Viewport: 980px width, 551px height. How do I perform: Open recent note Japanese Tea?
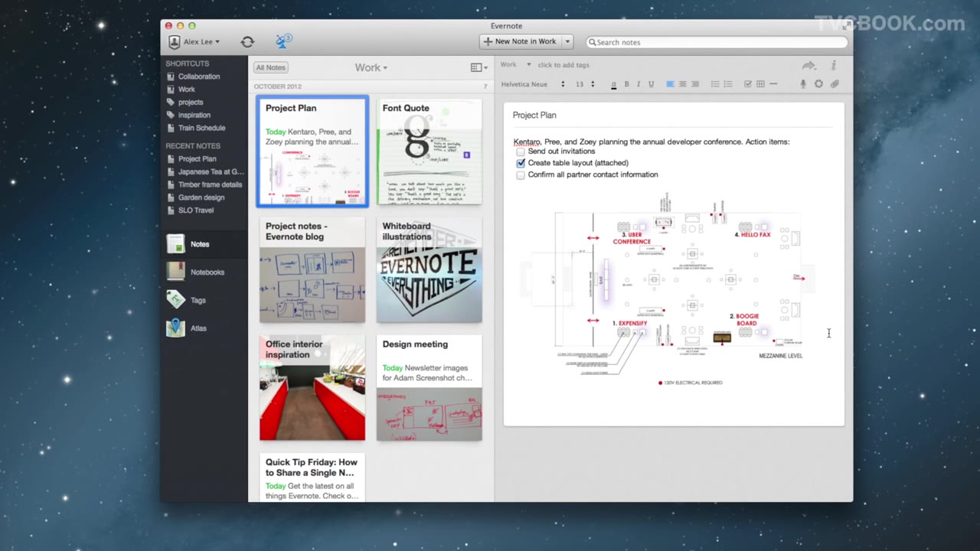tap(211, 171)
